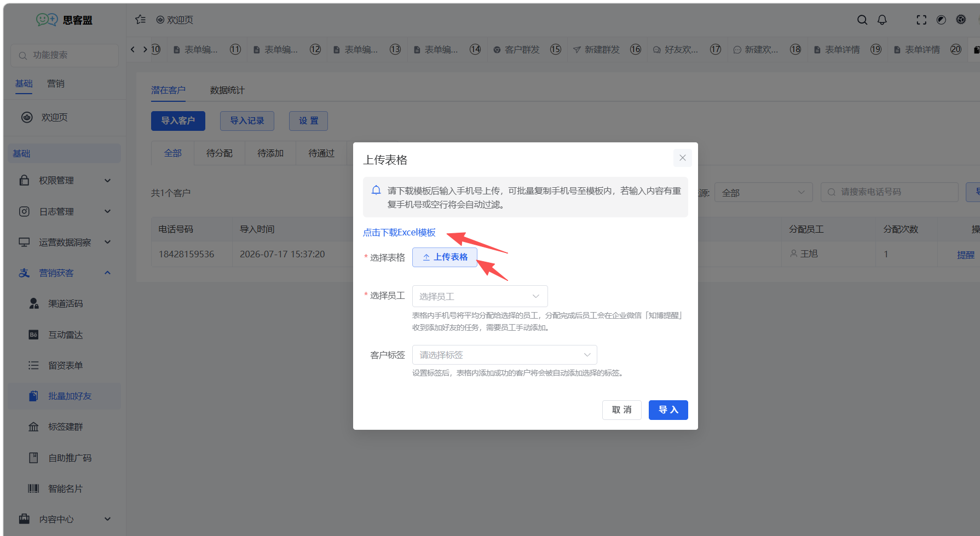Select the 全部 filter tab
Screen dimensions: 980x536
click(x=172, y=153)
